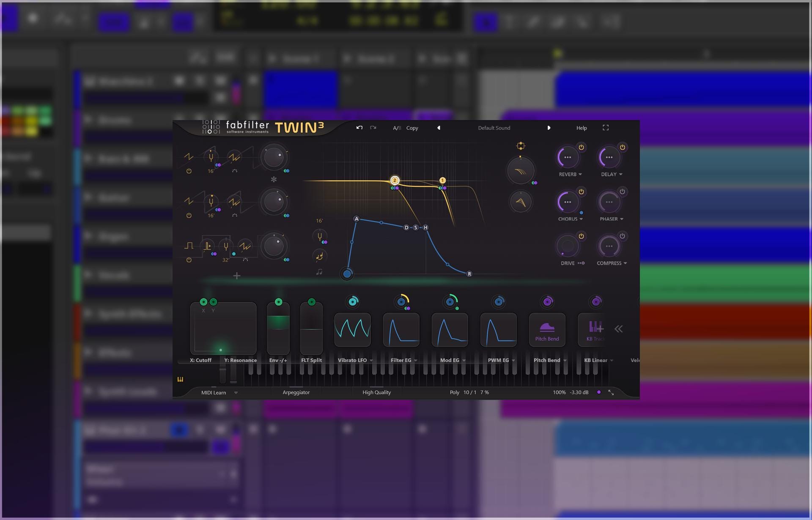Undo the last change in Twin 3

tap(359, 128)
